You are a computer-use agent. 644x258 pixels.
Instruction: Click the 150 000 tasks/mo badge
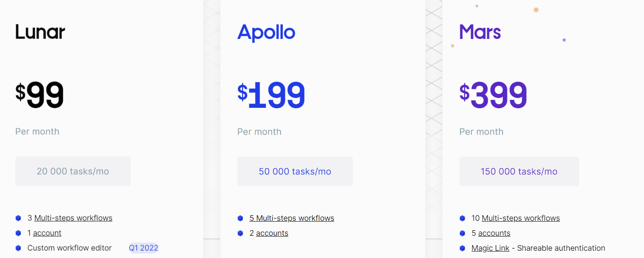[519, 171]
